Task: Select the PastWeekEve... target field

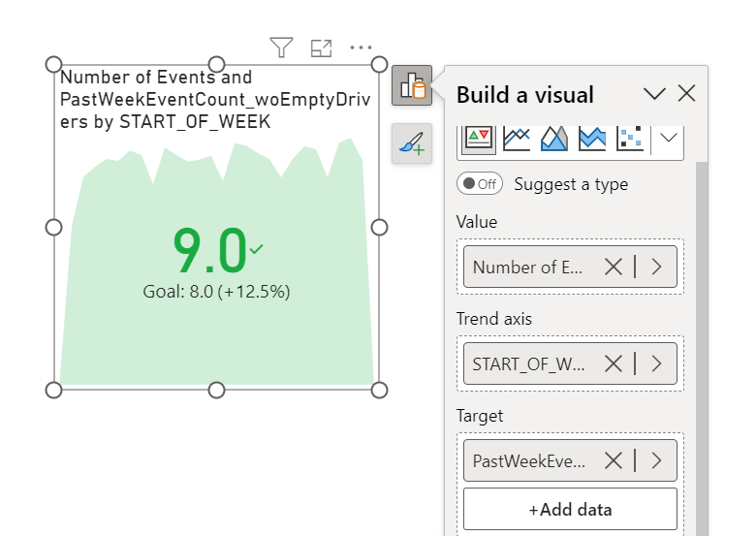Action: (570, 460)
